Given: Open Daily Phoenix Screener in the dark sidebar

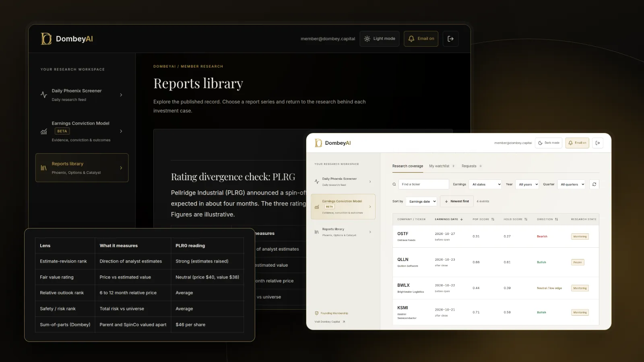Looking at the screenshot, I should 82,95.
